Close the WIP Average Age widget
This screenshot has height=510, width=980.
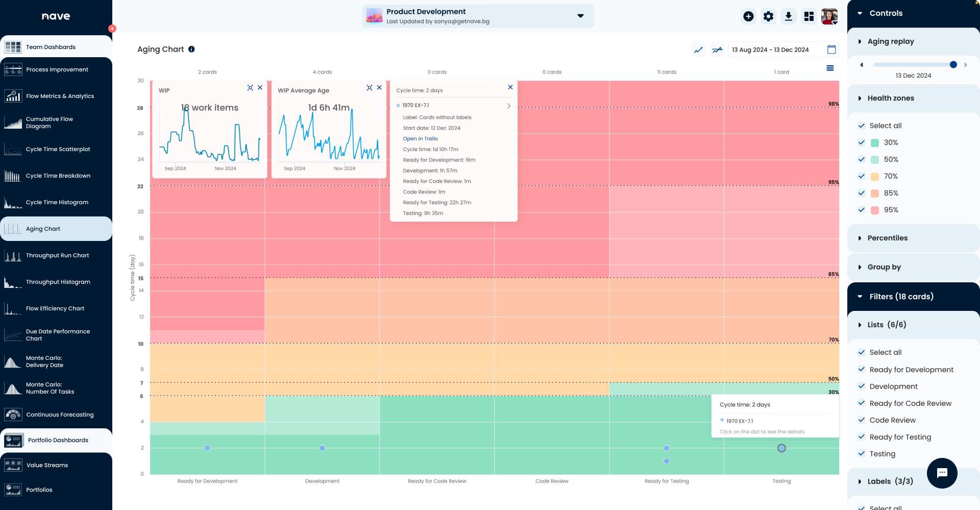[x=379, y=88]
